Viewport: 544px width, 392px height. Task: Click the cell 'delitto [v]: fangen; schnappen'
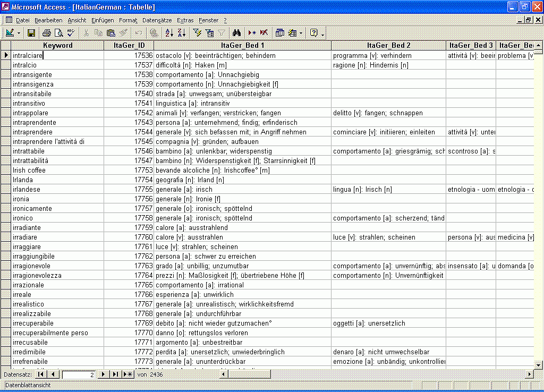tap(388, 113)
